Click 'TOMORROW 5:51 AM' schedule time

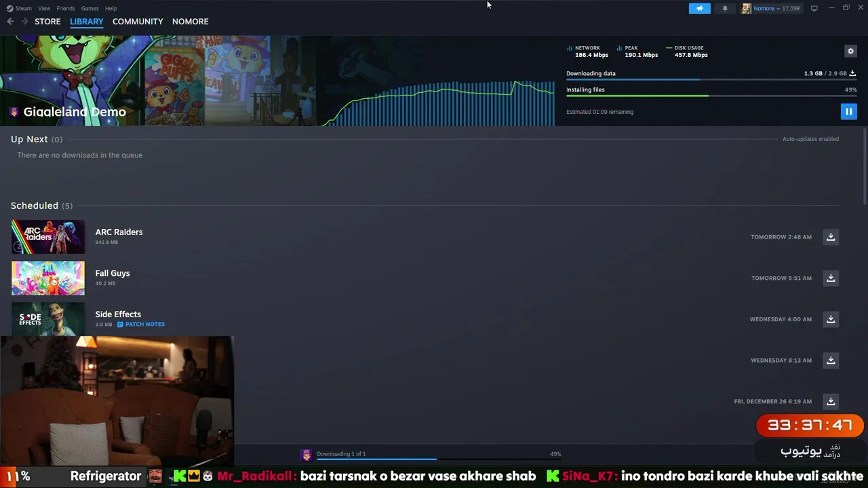pos(781,278)
